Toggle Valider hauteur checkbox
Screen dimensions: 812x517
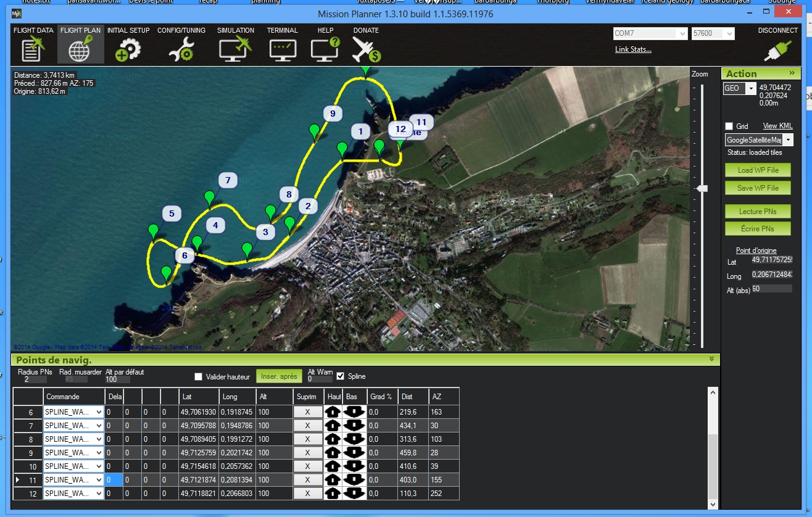(198, 376)
